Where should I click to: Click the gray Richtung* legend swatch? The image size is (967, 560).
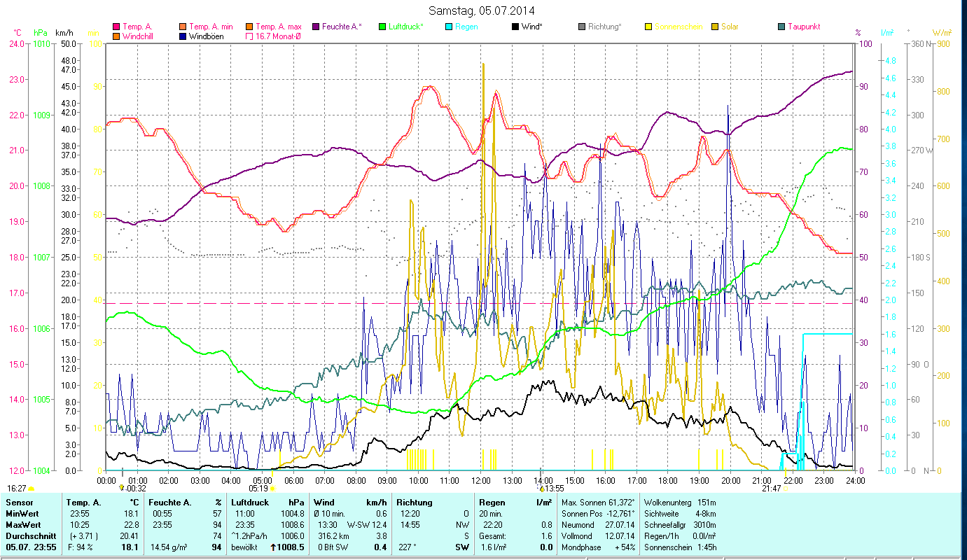pos(582,27)
